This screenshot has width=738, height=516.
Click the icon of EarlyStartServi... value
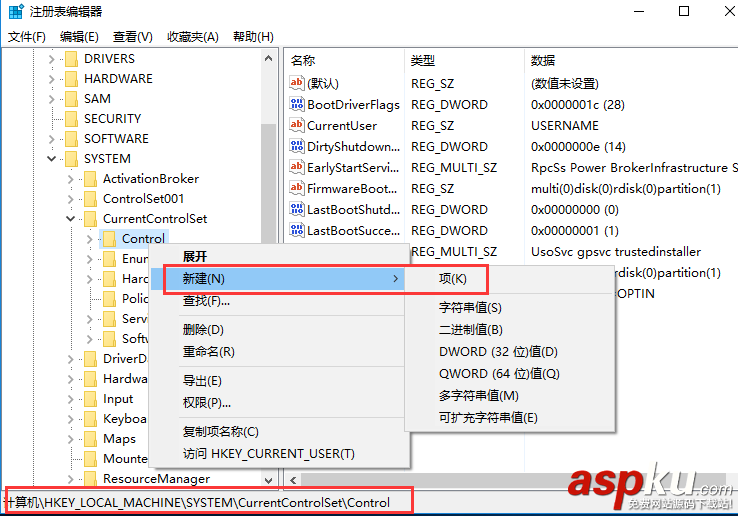(x=297, y=167)
